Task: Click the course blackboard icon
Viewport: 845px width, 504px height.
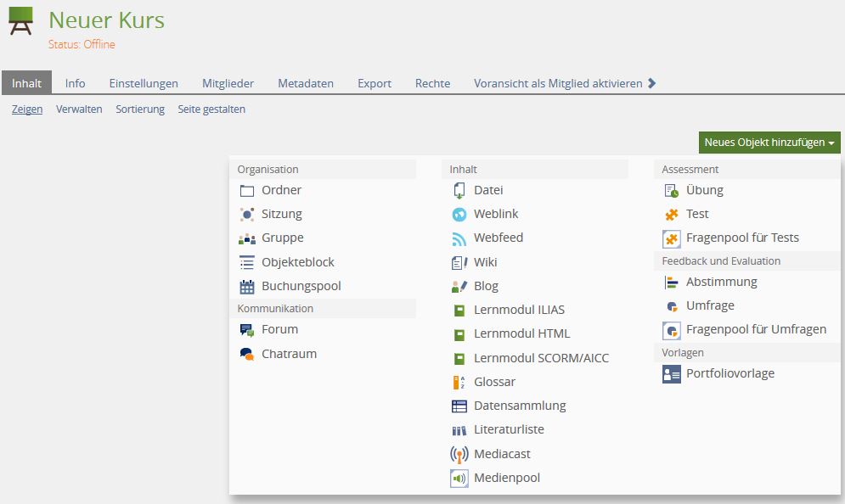Action: (21, 21)
